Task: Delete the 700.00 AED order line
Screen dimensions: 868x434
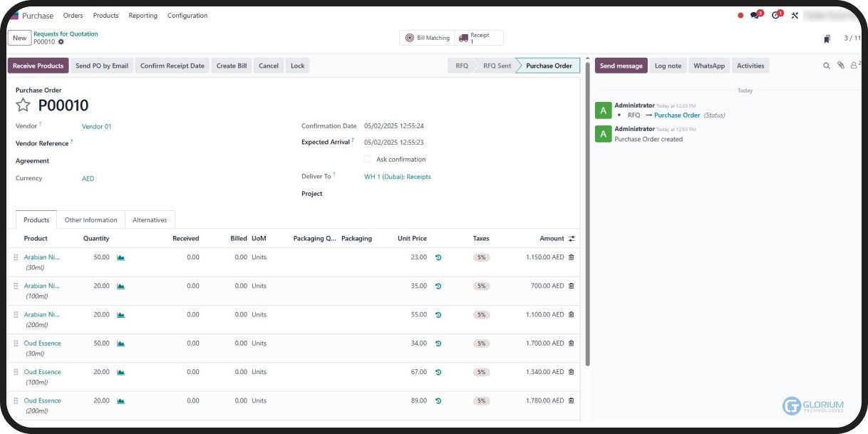Action: click(571, 286)
